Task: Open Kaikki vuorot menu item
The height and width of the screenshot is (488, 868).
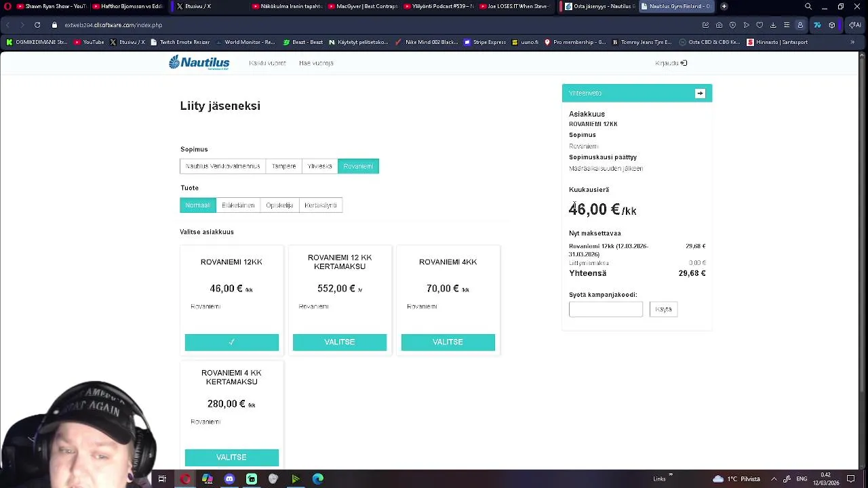Action: tap(267, 63)
